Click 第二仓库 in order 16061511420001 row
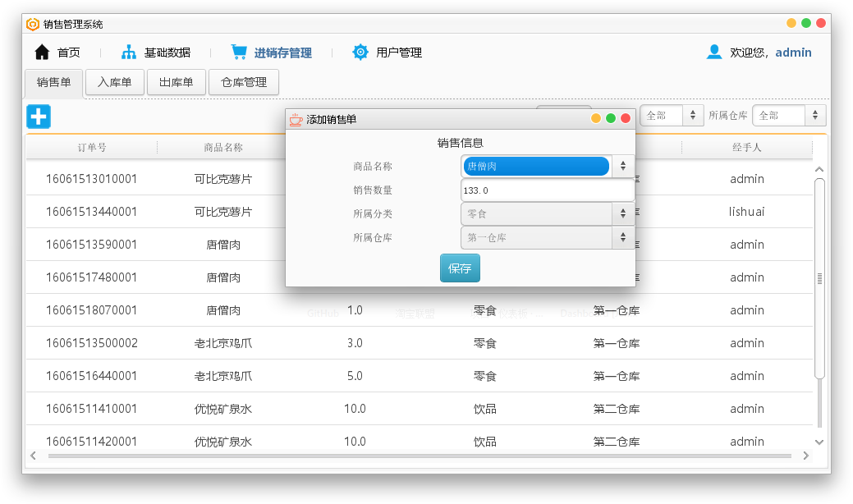Viewport: 853px width, 504px height. click(617, 442)
